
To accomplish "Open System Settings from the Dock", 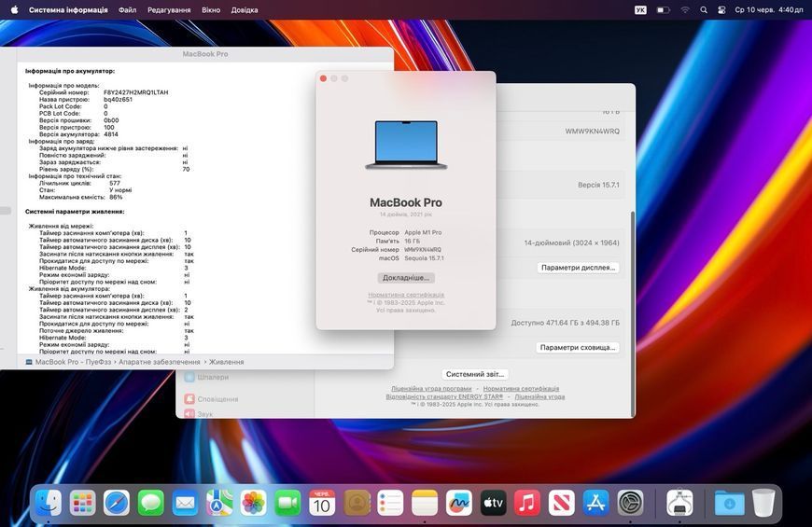I will pyautogui.click(x=630, y=503).
